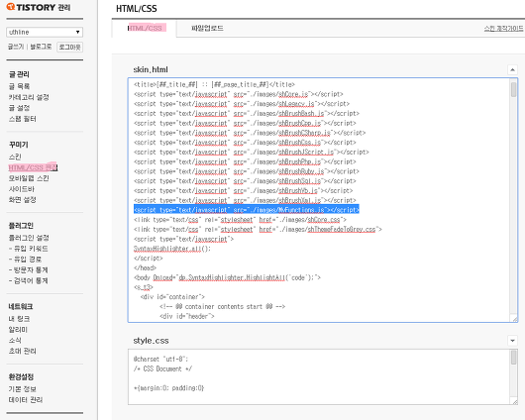This screenshot has width=525, height=420.
Task: Click the shBrushCSharp.js script line
Action: (250, 133)
